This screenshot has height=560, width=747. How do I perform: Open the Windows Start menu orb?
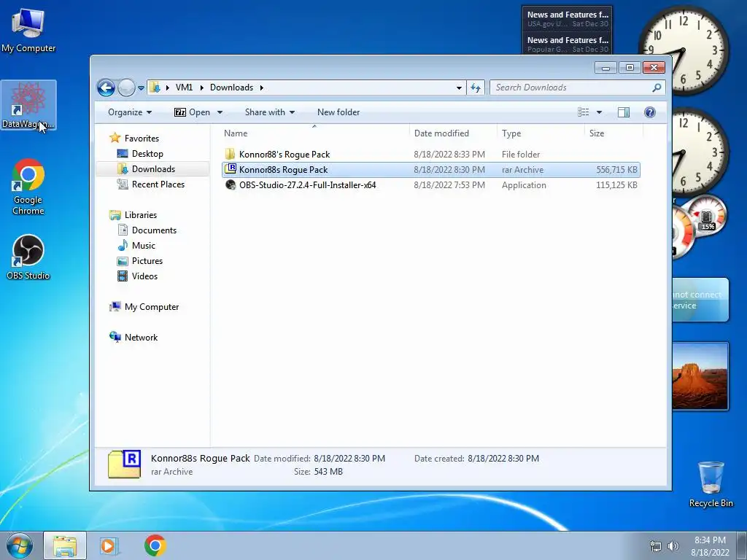(20, 545)
